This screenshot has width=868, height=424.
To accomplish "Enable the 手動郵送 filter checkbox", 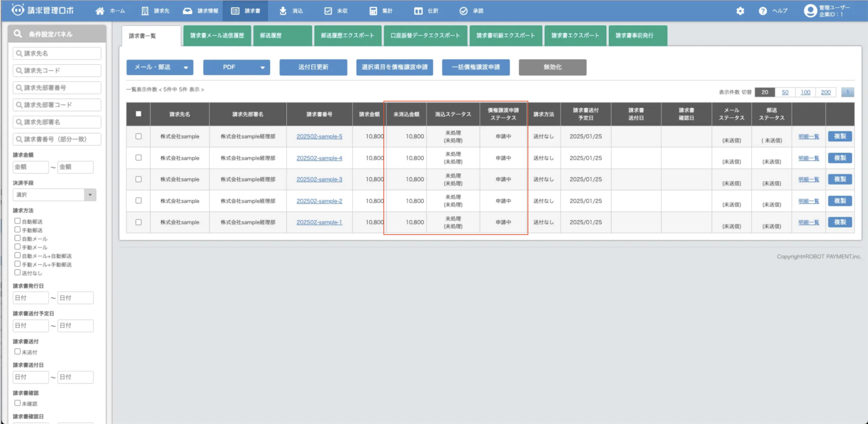I will click(x=18, y=229).
